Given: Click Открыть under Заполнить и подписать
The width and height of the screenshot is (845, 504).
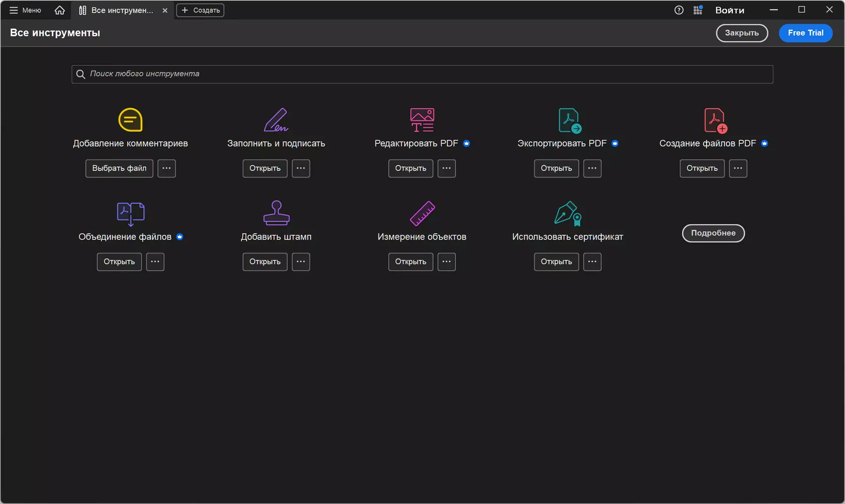Looking at the screenshot, I should pyautogui.click(x=265, y=168).
